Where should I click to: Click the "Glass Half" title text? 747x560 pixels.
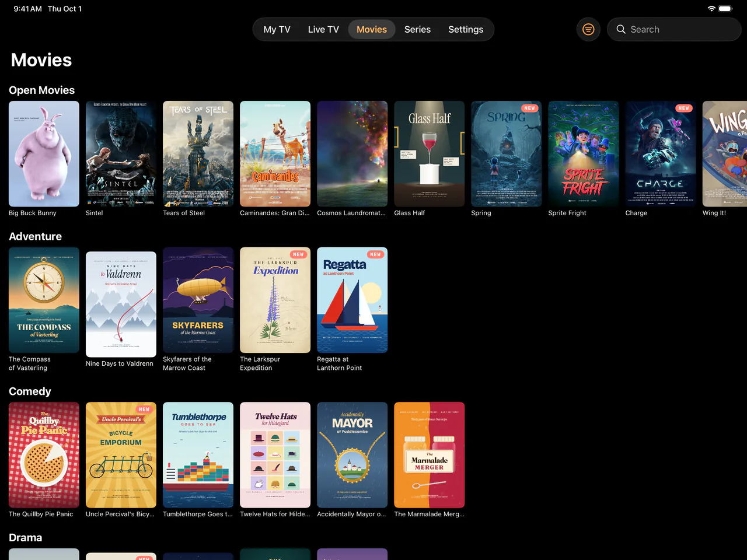coord(409,213)
